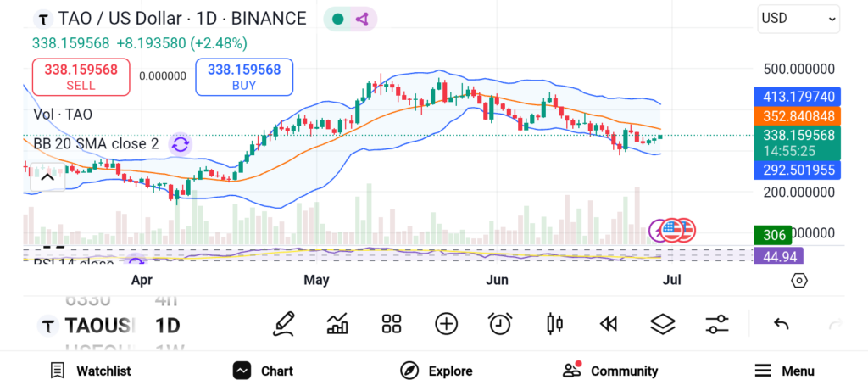Image resolution: width=868 pixels, height=391 pixels.
Task: Open the drawing tools pencil icon
Action: [x=284, y=323]
